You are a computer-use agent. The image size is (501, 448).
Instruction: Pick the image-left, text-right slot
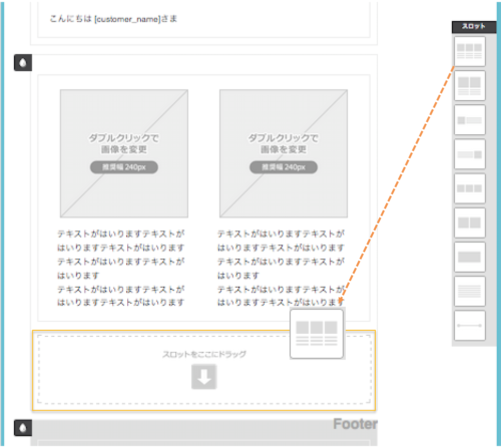[x=469, y=120]
